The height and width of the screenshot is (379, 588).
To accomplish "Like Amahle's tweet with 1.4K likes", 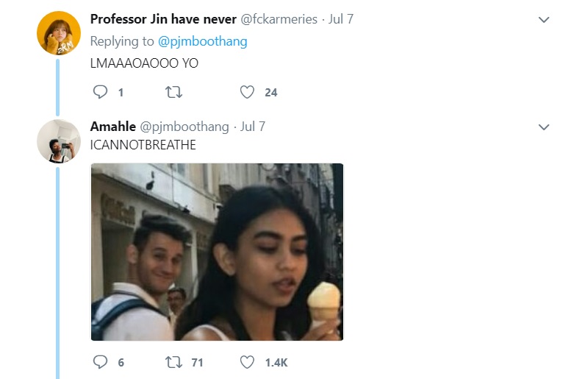I will tap(247, 362).
